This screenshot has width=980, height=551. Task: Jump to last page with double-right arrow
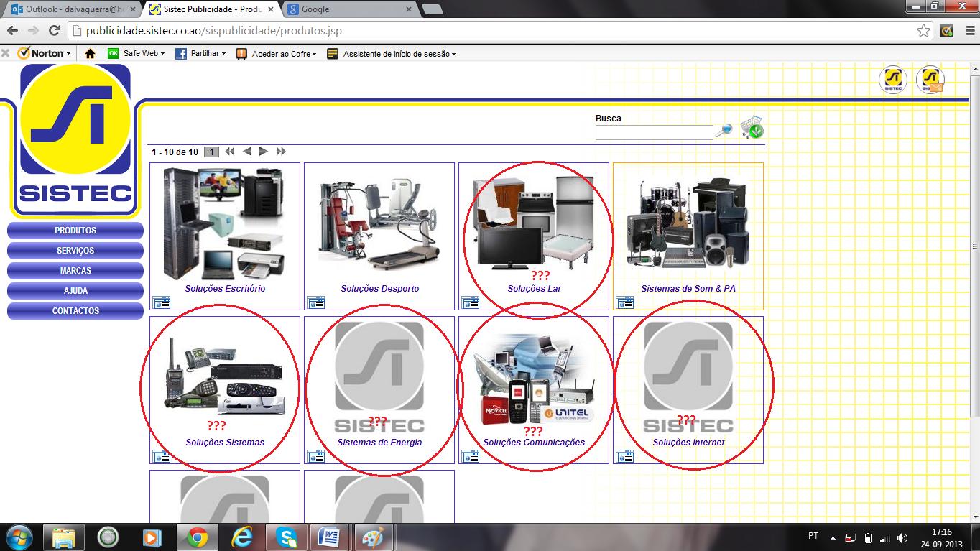tap(281, 152)
